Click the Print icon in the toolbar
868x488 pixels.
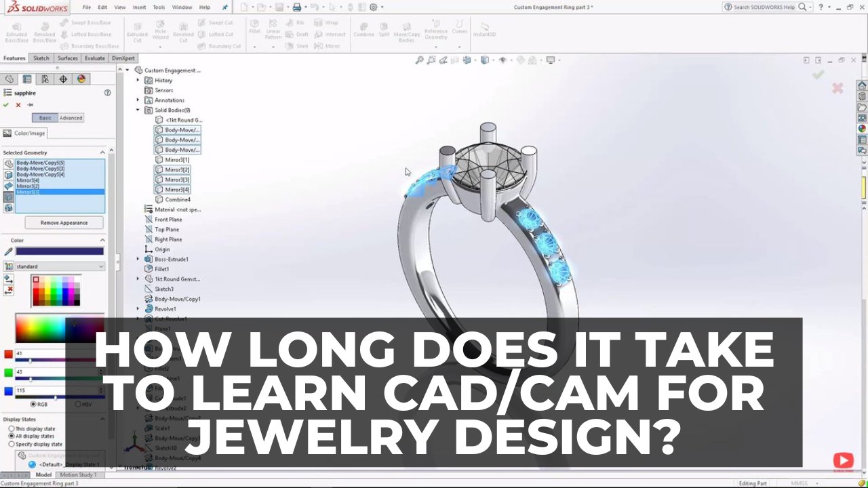296,7
